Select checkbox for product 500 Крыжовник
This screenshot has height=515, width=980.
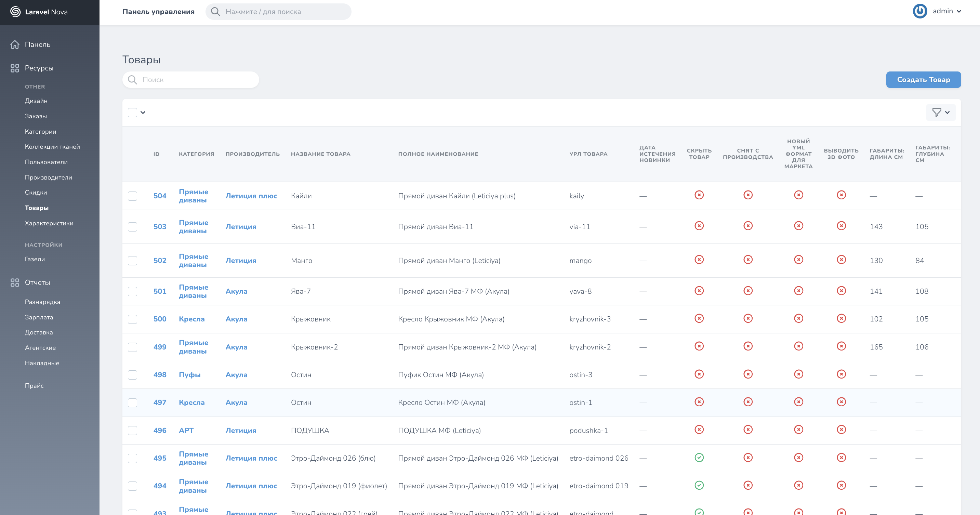[x=132, y=319]
